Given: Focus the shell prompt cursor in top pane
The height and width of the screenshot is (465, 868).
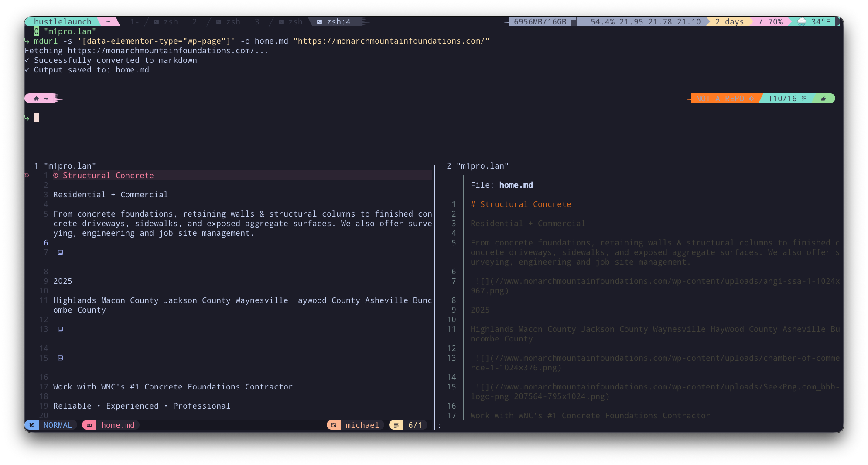Looking at the screenshot, I should coord(37,117).
